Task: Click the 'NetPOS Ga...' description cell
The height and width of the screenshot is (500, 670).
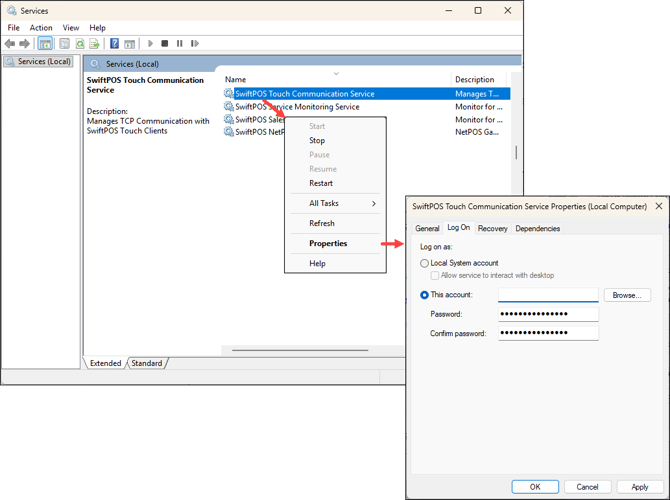Action: tap(476, 132)
